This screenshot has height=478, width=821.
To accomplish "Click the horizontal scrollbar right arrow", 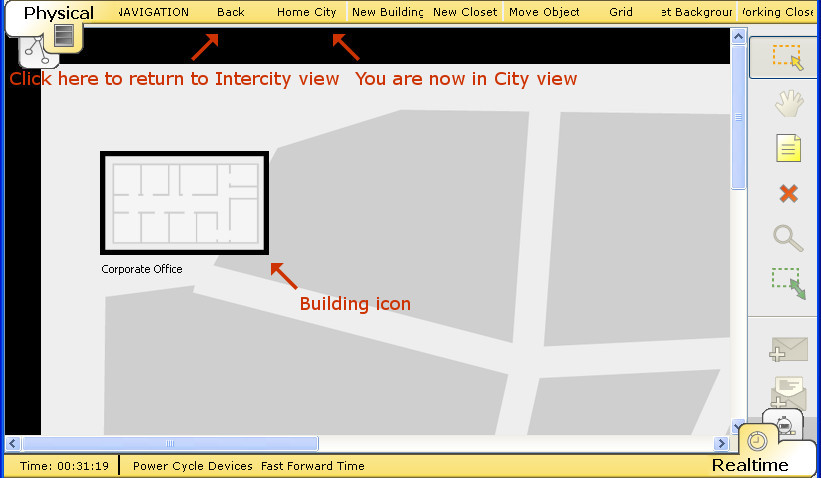I will point(722,444).
